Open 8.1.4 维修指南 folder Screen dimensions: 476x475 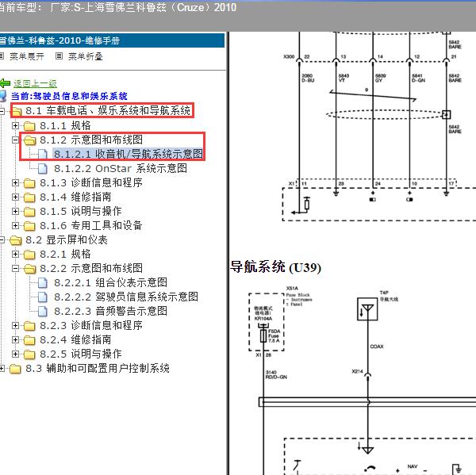coord(75,197)
